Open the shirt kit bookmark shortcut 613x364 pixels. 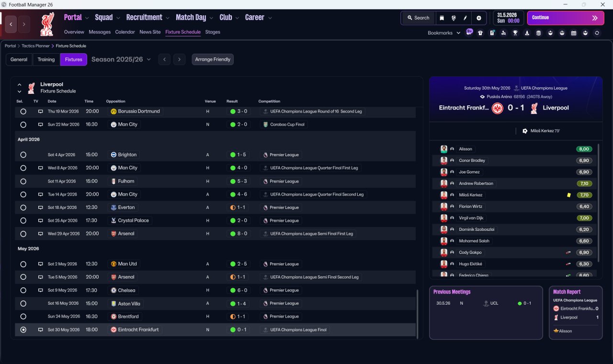pyautogui.click(x=480, y=33)
